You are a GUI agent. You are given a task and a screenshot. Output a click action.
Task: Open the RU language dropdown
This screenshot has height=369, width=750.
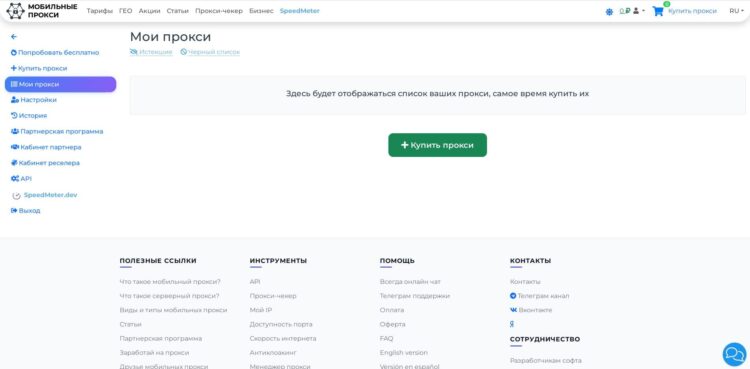(736, 11)
